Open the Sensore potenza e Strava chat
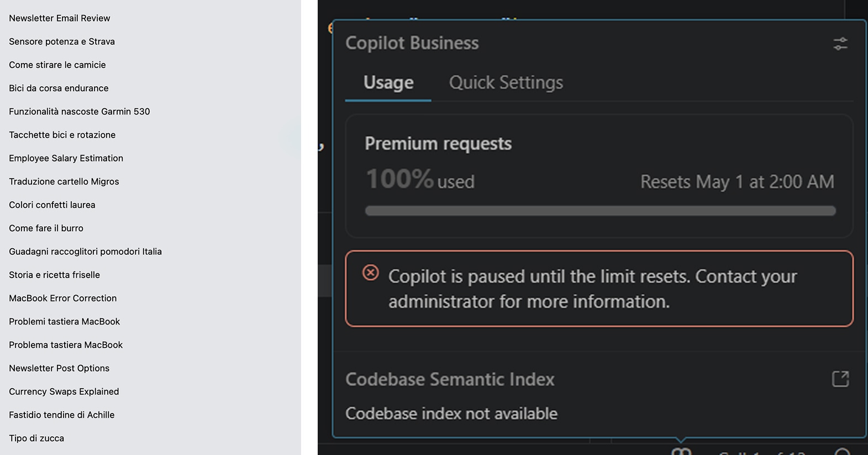 pos(62,41)
